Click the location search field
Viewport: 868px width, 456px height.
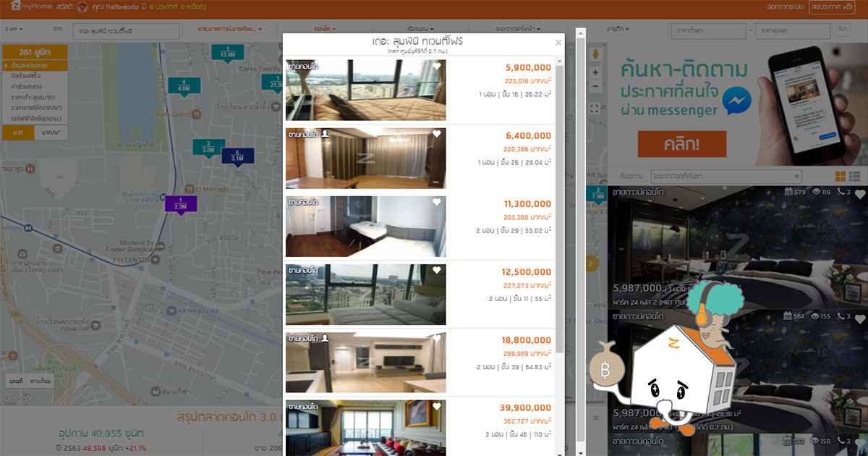point(126,31)
